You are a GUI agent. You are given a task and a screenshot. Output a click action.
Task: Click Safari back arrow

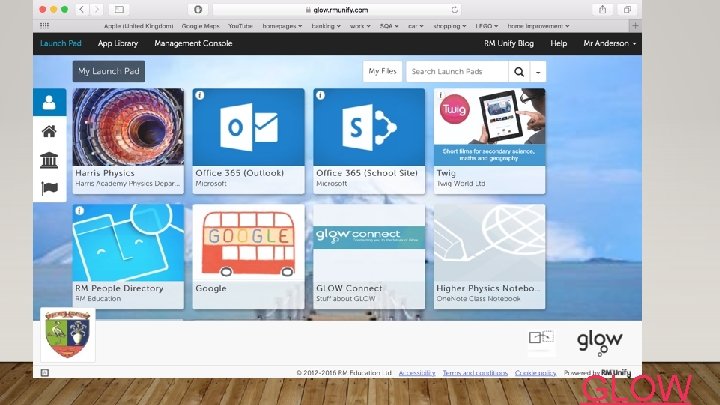tap(81, 9)
